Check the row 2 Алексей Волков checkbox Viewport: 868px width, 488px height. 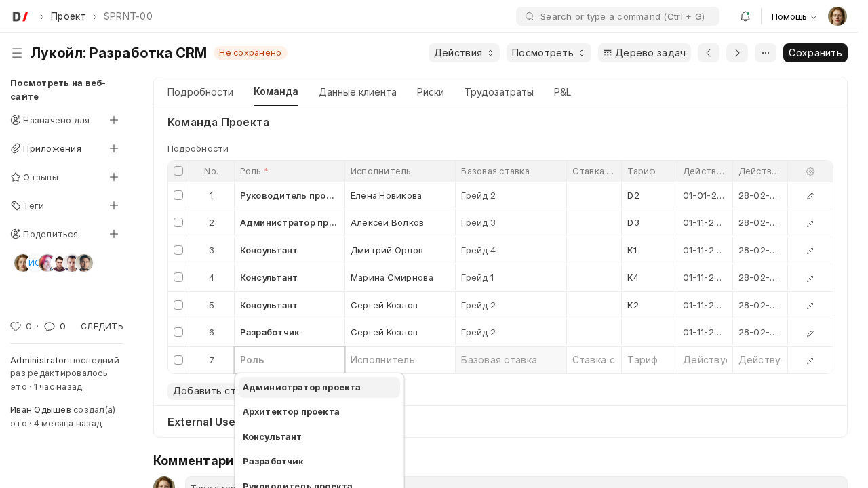point(178,222)
